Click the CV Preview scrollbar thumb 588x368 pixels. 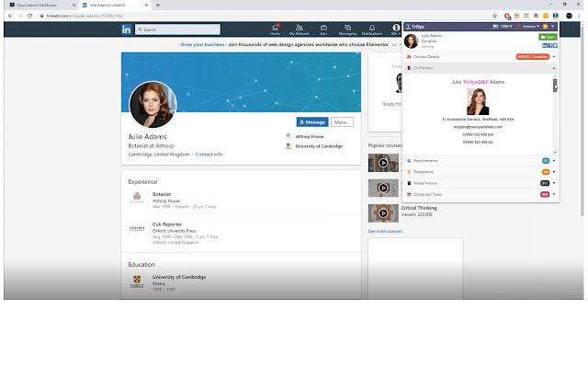pyautogui.click(x=555, y=86)
